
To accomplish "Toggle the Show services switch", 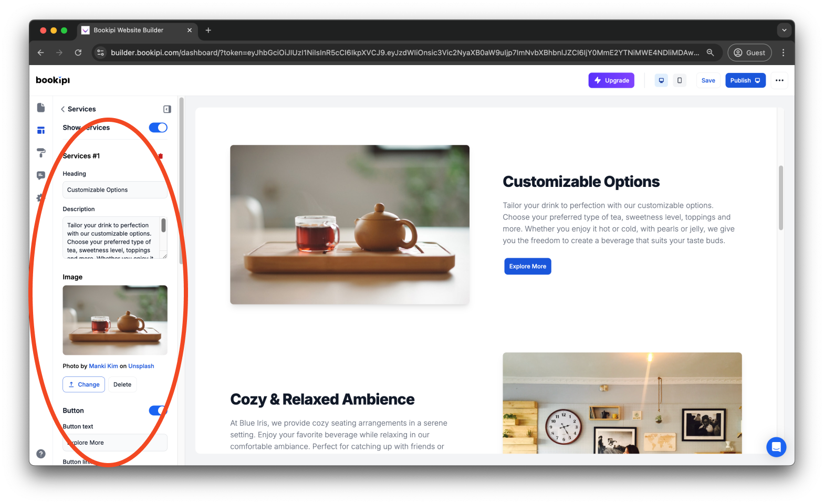I will (x=158, y=128).
